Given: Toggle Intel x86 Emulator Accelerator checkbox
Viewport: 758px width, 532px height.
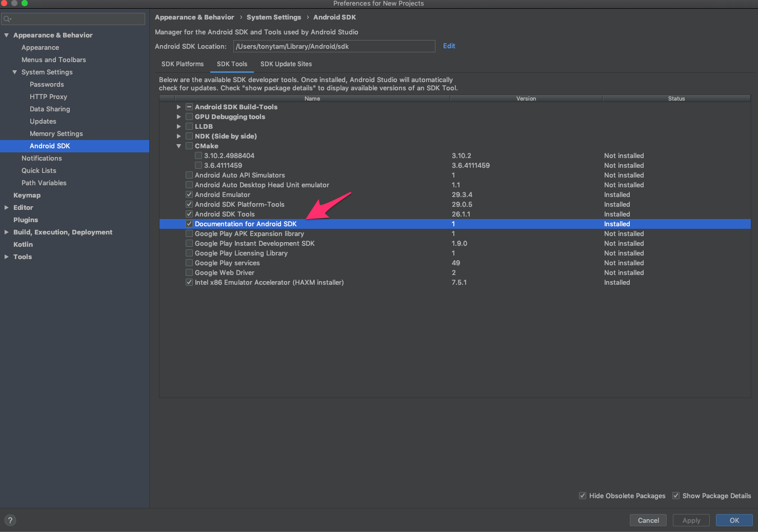Looking at the screenshot, I should coord(189,282).
